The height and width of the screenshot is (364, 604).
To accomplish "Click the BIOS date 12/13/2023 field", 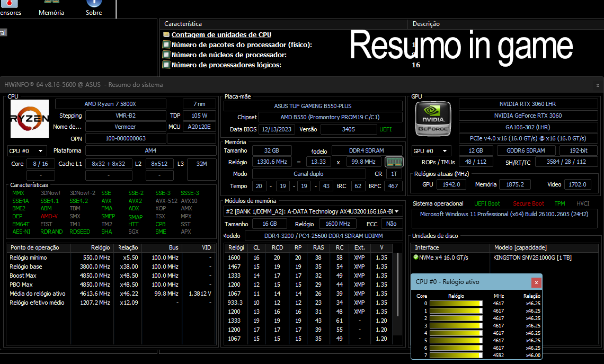I will [x=277, y=129].
